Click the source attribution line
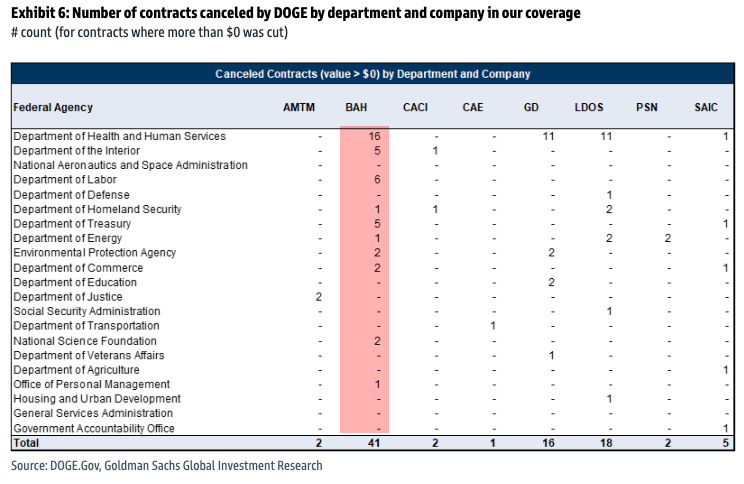 point(167,465)
